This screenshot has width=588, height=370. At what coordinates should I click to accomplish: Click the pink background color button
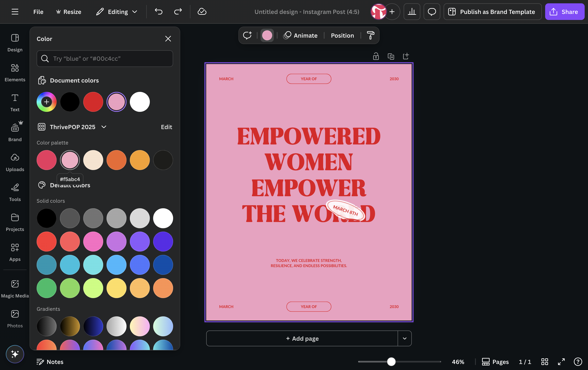coord(267,35)
